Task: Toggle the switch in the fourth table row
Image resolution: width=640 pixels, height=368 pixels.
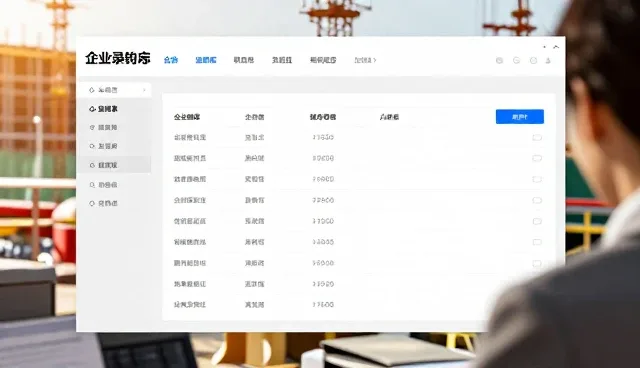Action: [537, 200]
